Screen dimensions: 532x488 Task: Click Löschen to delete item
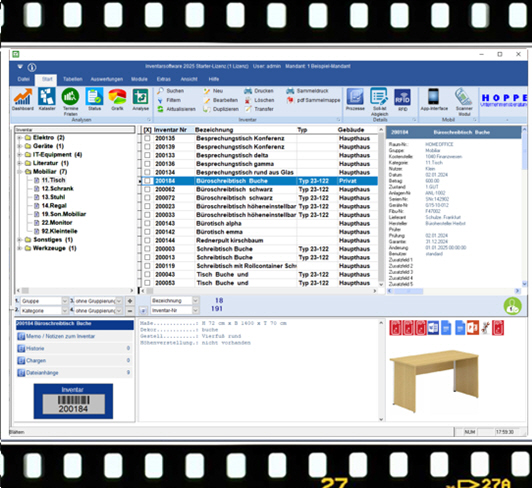click(259, 100)
